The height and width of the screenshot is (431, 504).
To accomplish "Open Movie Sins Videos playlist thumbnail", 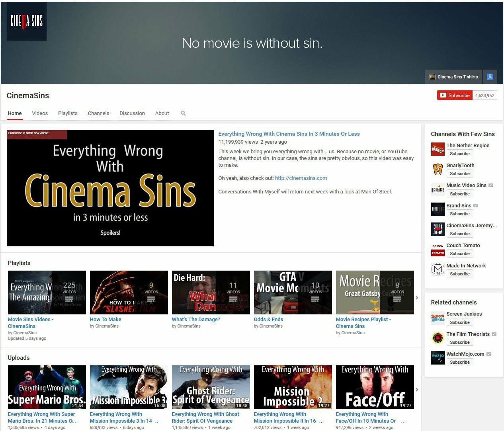I will pos(47,293).
